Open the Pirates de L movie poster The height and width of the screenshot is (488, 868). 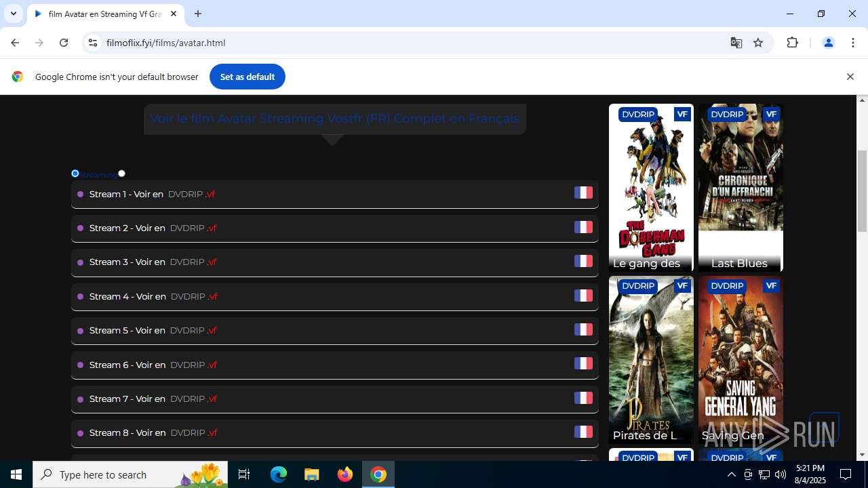pos(651,360)
